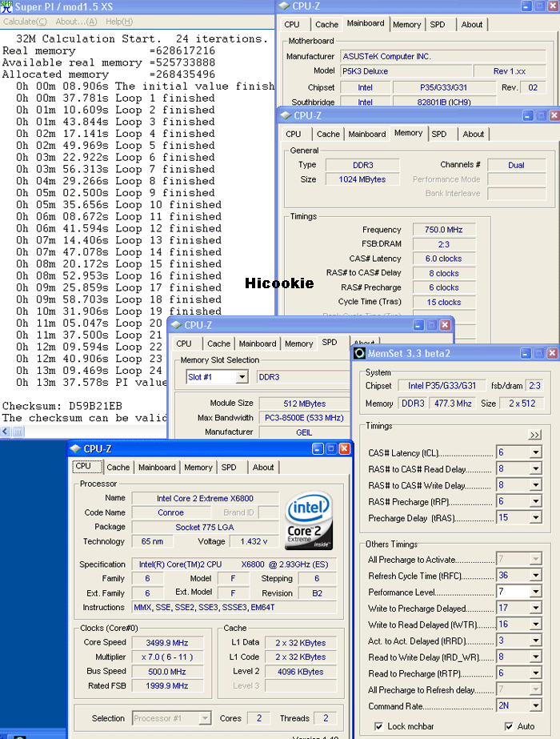Open the Read to Precharge (tRTP) dropdown
Screen dimensions: 560x739
coord(535,673)
